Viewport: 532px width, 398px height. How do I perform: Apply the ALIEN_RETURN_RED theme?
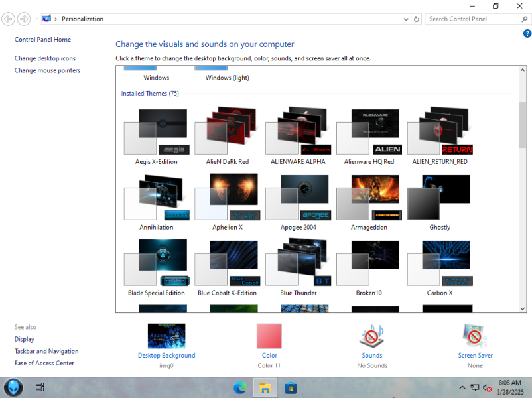pyautogui.click(x=440, y=136)
